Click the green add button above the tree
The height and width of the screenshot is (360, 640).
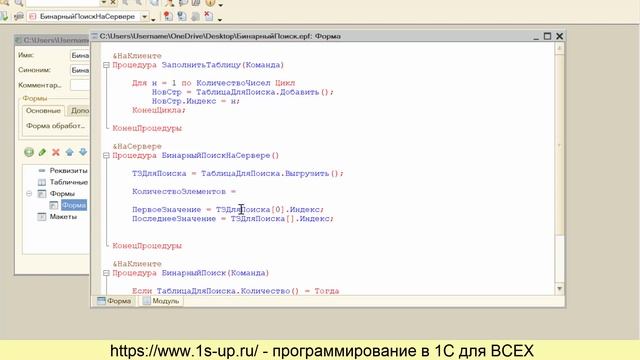[x=29, y=152]
